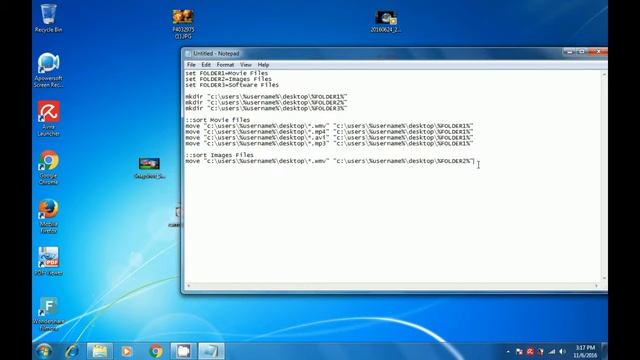Select the Apowersoft Screen Recorder desktop icon
The height and width of the screenshot is (360, 640).
[x=48, y=70]
